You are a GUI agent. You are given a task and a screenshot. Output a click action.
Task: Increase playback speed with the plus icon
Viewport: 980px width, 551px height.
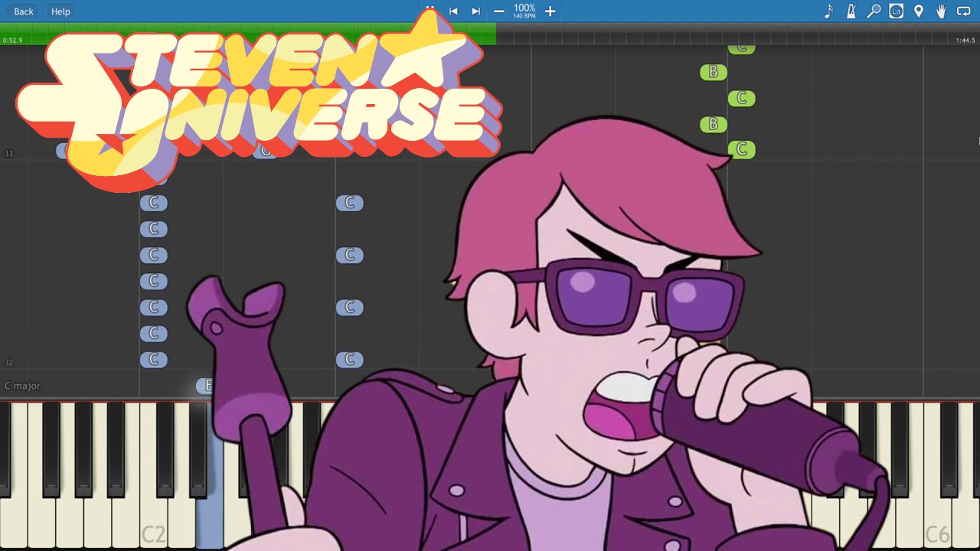click(x=550, y=11)
